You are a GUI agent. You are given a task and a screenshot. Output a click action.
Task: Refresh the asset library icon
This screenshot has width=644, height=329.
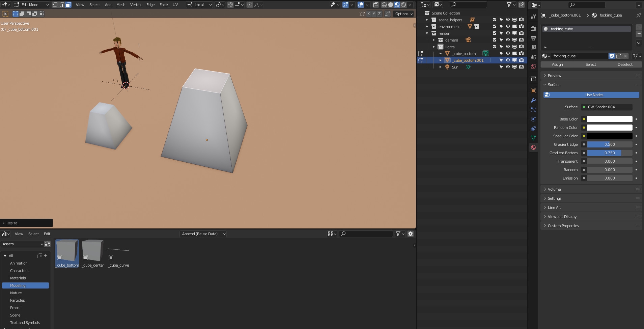coord(48,244)
